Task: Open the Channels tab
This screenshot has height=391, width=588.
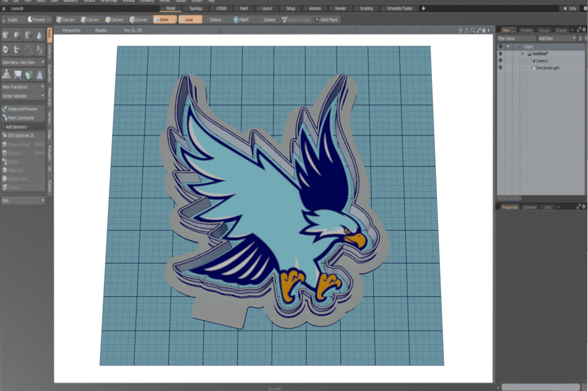Action: (529, 207)
